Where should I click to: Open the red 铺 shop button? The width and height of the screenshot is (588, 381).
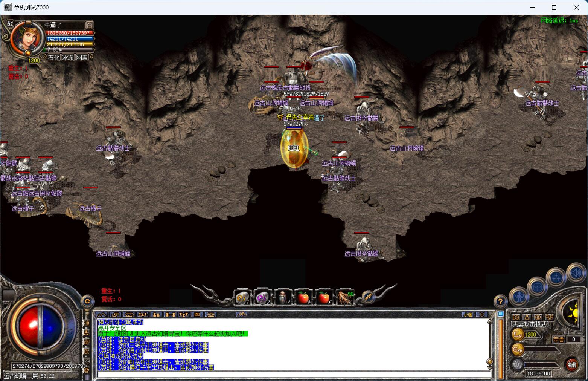coord(572,364)
